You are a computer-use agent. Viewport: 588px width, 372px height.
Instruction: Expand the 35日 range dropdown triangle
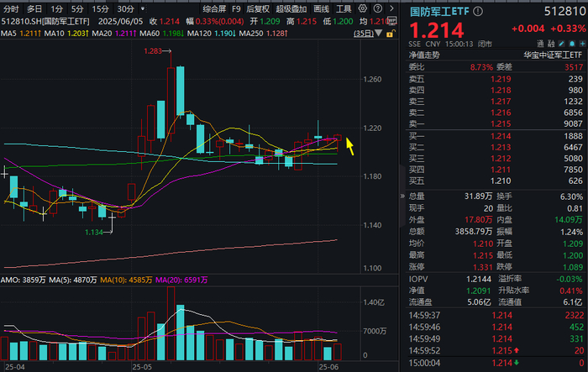pos(379,33)
